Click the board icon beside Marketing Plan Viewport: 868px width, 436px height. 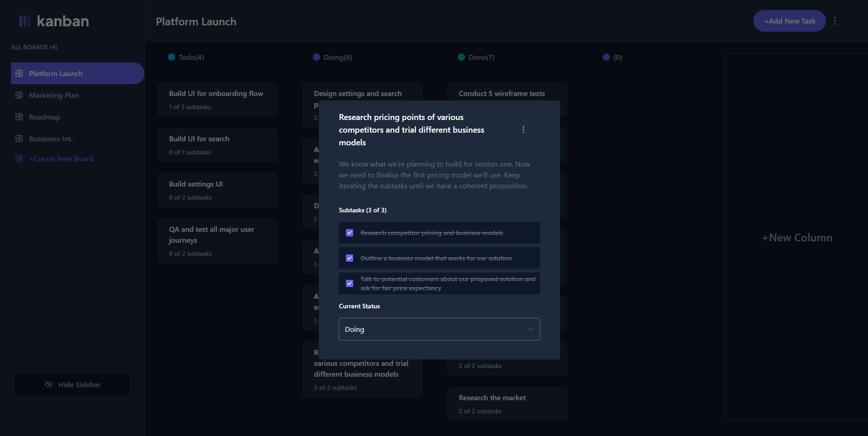tap(19, 95)
